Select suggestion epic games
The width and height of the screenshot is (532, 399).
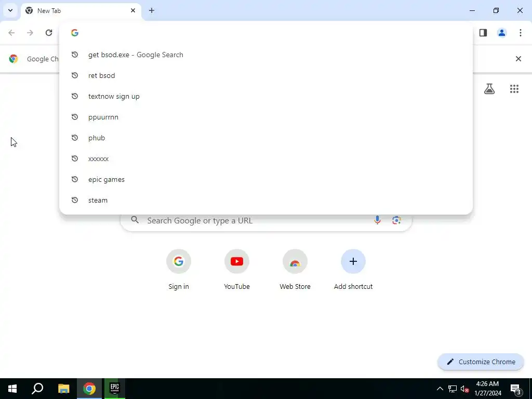[266, 179]
